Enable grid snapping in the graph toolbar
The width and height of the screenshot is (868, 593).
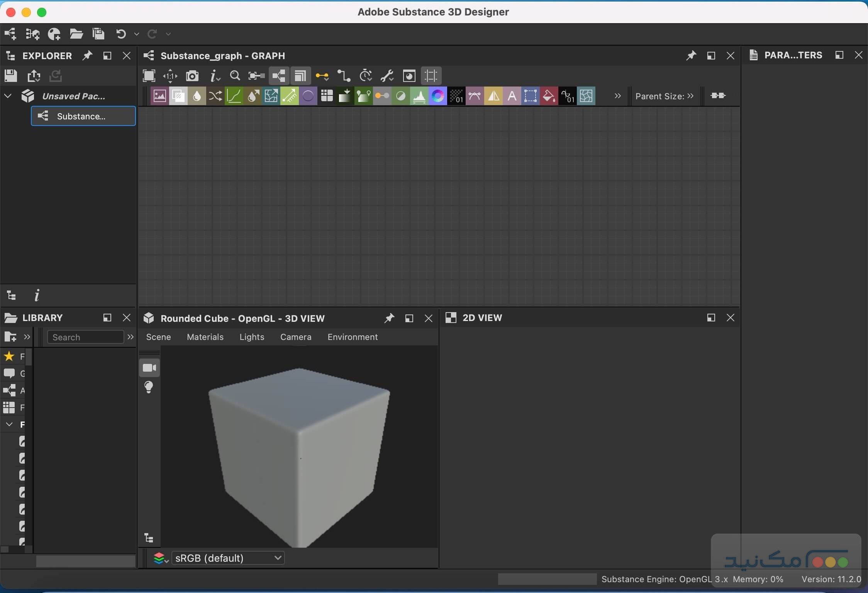tap(431, 76)
